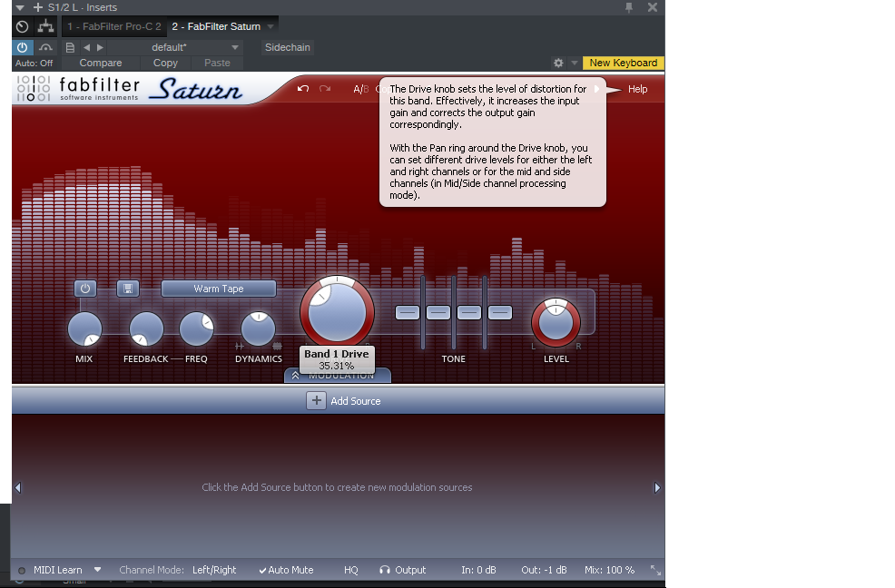895x588 pixels.
Task: Click the MIDI indicator circle
Action: 22,570
